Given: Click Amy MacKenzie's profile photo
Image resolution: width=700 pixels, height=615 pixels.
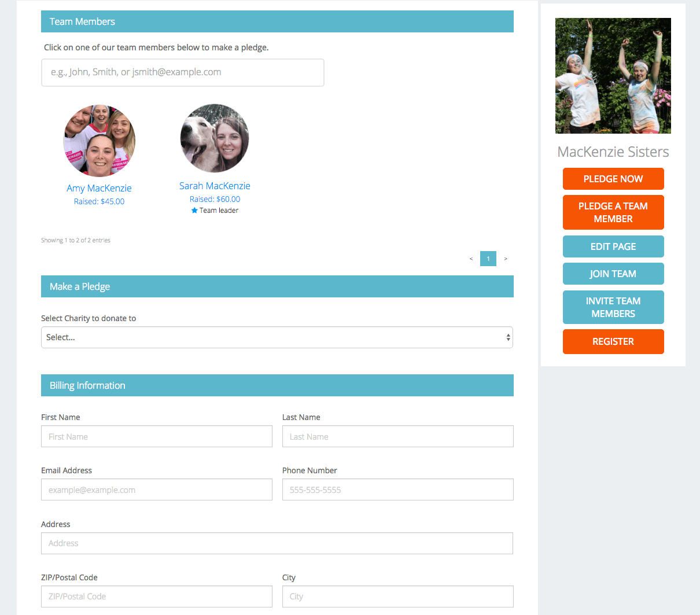Looking at the screenshot, I should [x=99, y=141].
